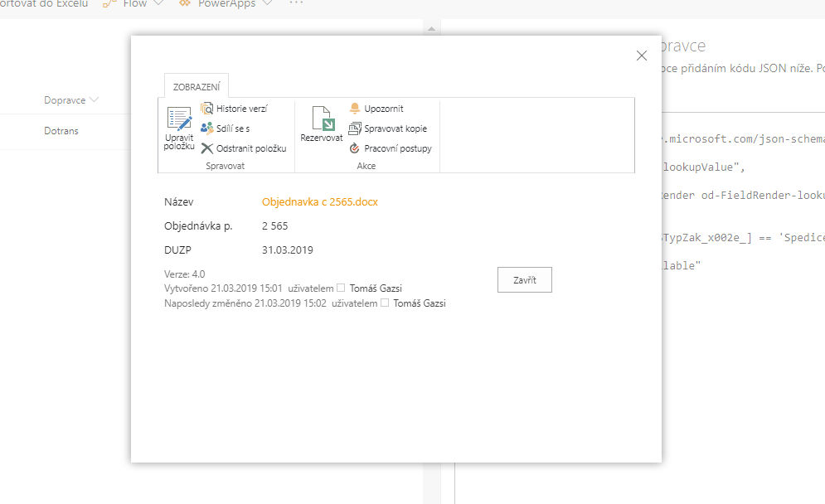The width and height of the screenshot is (825, 504).
Task: Close the dialog with the X icon
Action: [x=642, y=56]
